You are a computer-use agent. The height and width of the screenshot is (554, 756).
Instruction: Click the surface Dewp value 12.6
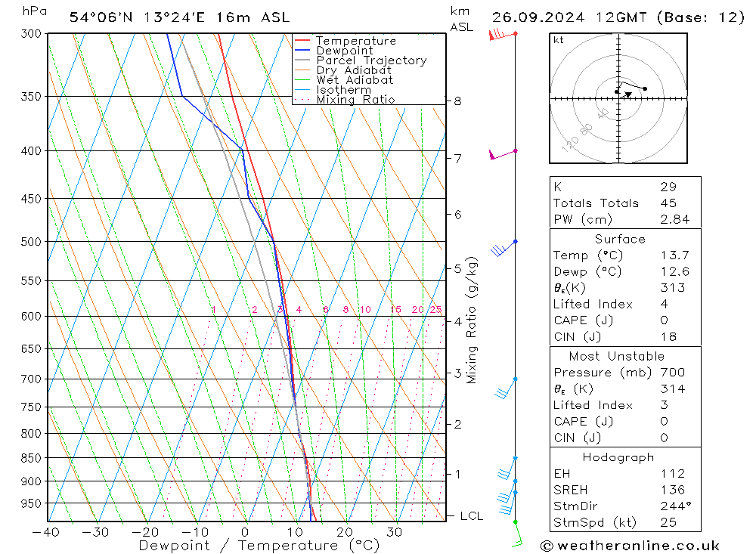tap(675, 272)
